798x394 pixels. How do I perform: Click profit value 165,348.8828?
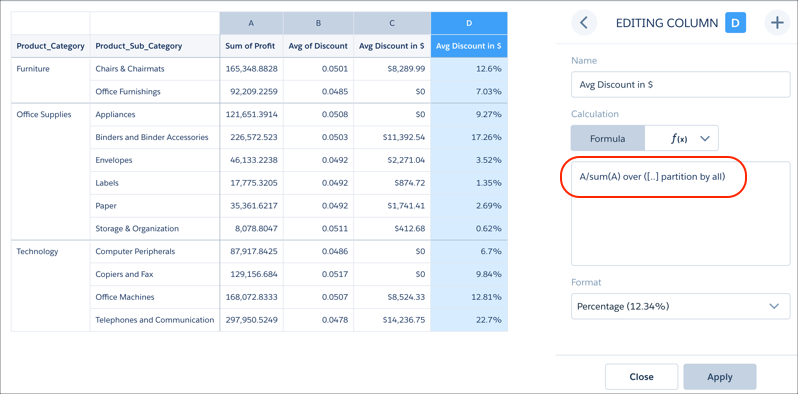tap(251, 69)
